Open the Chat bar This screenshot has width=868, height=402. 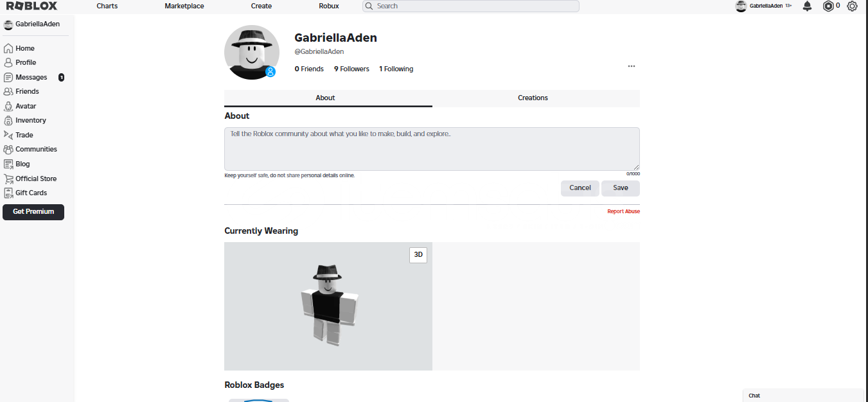point(804,396)
